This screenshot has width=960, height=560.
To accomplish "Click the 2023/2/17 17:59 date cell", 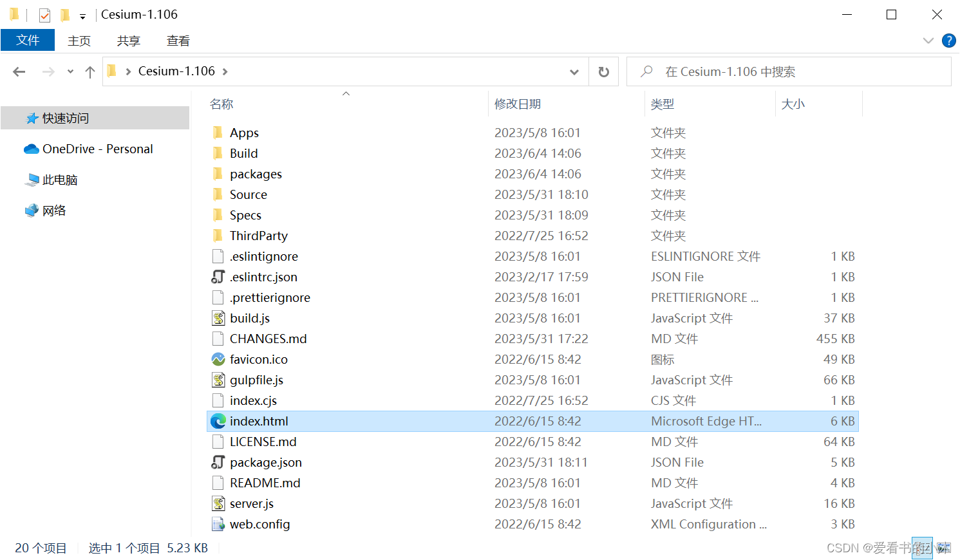I will click(x=541, y=277).
